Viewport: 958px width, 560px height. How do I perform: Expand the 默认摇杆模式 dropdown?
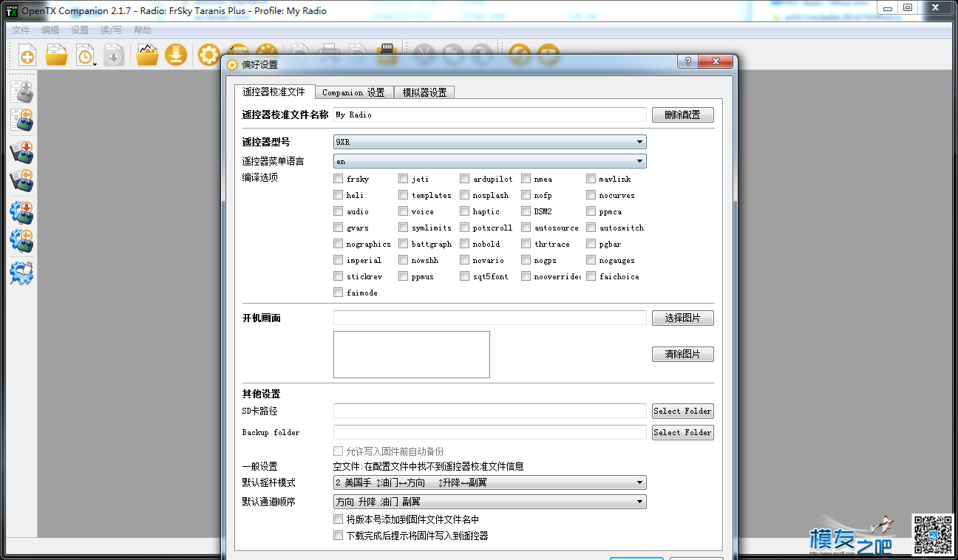[489, 482]
